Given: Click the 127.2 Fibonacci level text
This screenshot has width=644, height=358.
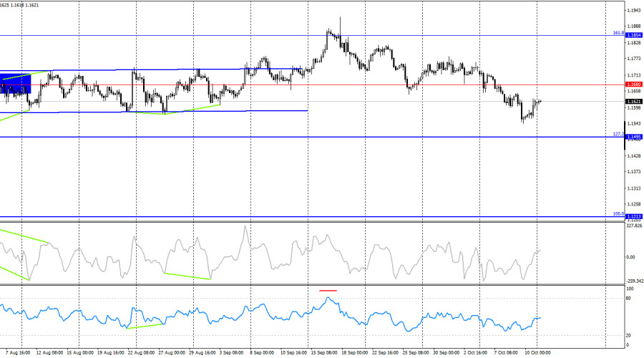Looking at the screenshot, I should (x=618, y=134).
